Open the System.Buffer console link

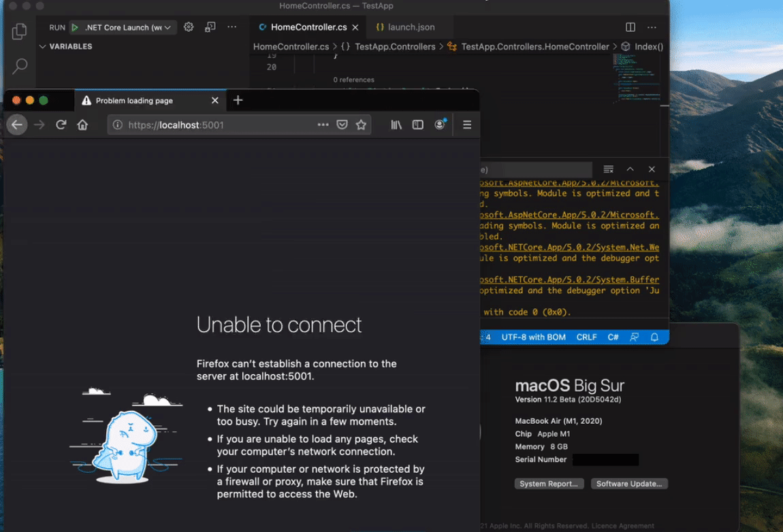tap(569, 280)
